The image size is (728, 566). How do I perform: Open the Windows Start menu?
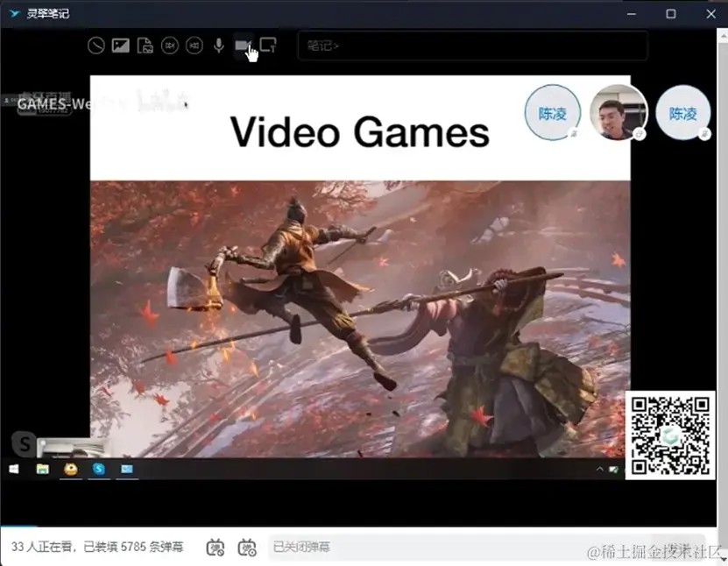pyautogui.click(x=12, y=470)
